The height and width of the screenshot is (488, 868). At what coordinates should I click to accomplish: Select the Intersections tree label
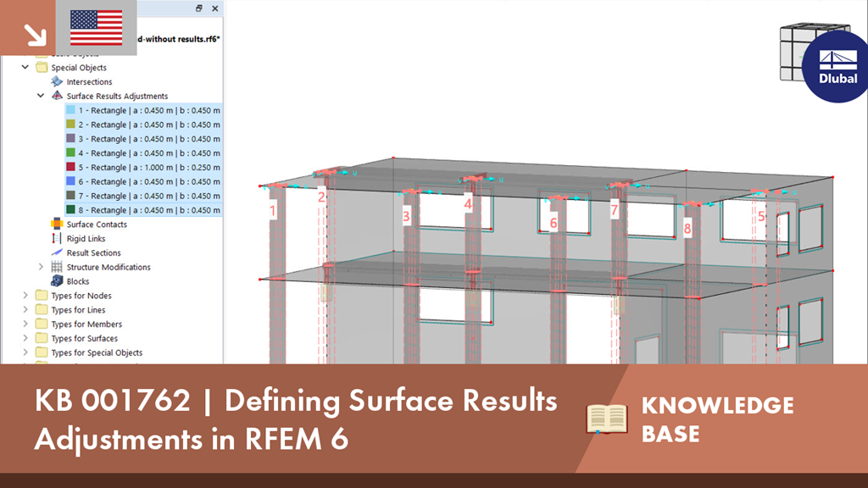(x=89, y=82)
